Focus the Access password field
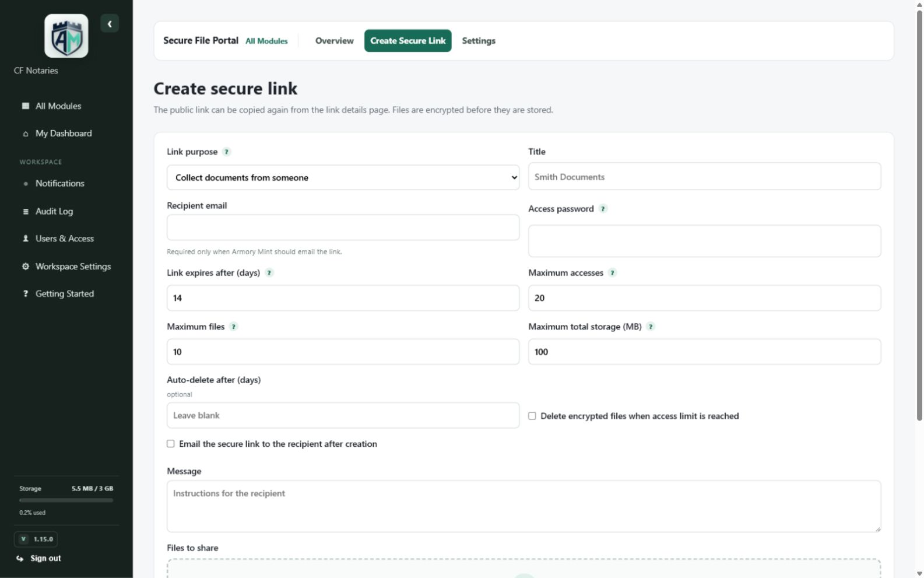 (704, 241)
